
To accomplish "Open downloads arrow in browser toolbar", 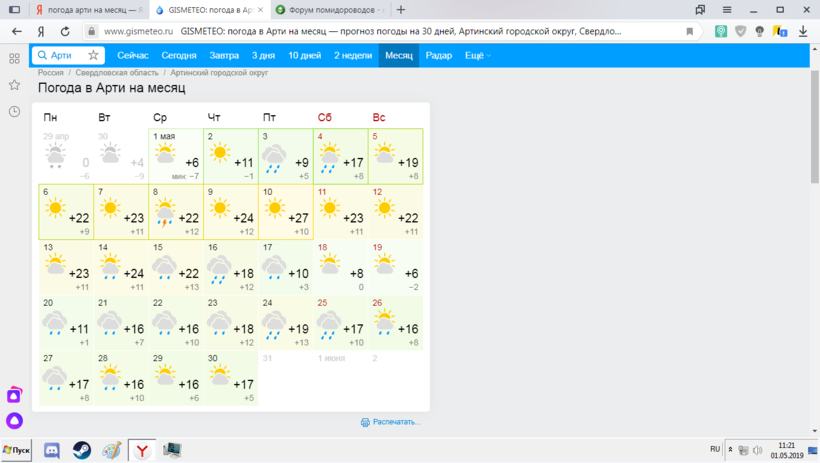I will click(x=803, y=31).
